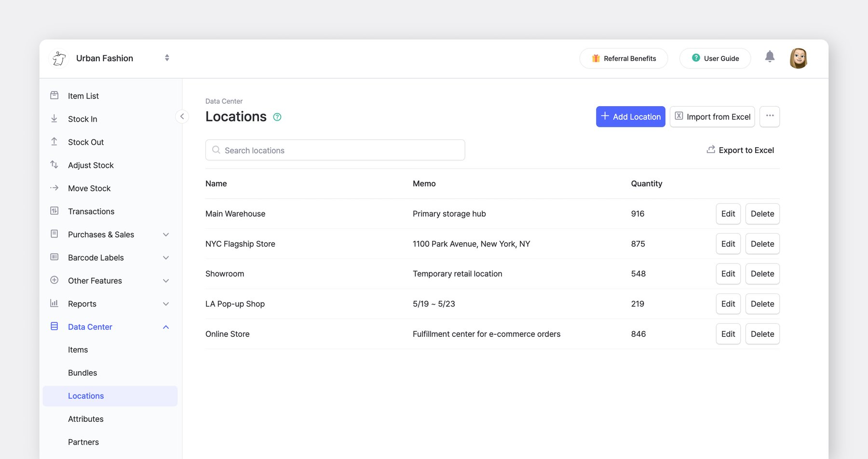
Task: Click the Add Location button
Action: click(x=630, y=117)
